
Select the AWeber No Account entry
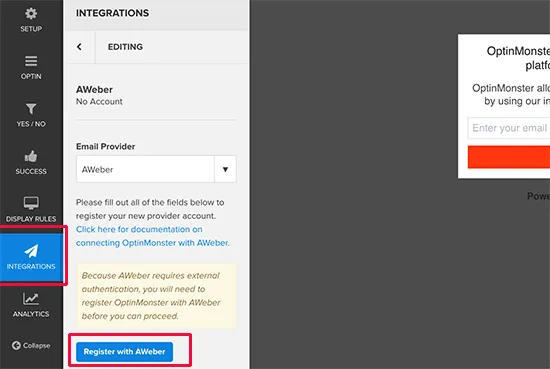[99, 95]
